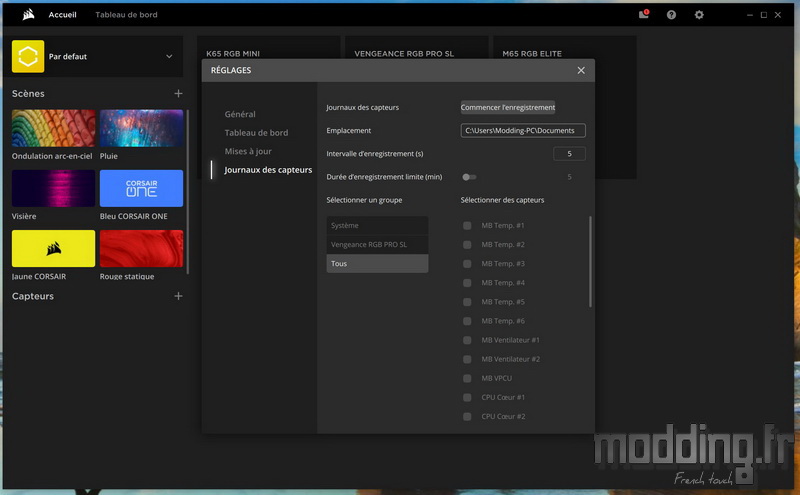Screen dimensions: 800x495
Task: Open the Mises à jour section
Action: pos(248,151)
